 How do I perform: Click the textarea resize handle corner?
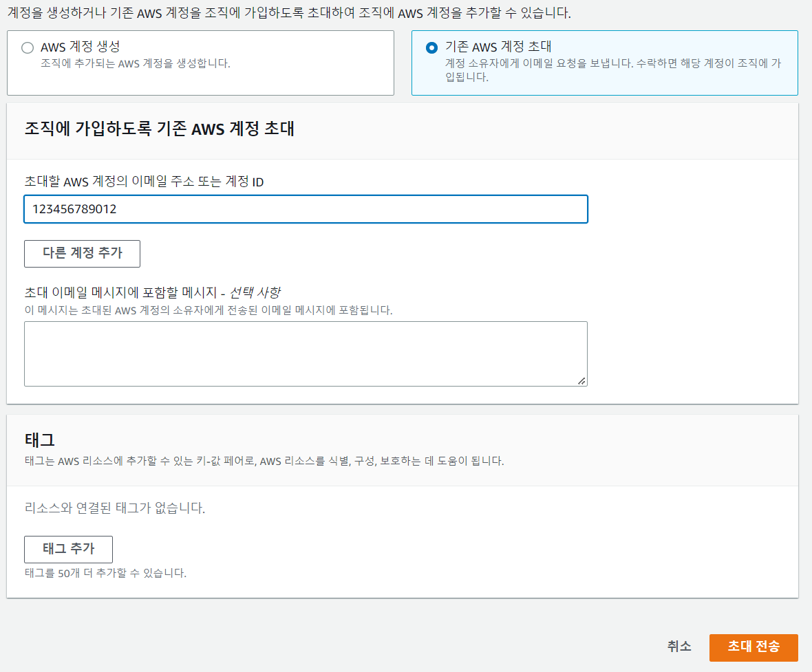pos(581,381)
